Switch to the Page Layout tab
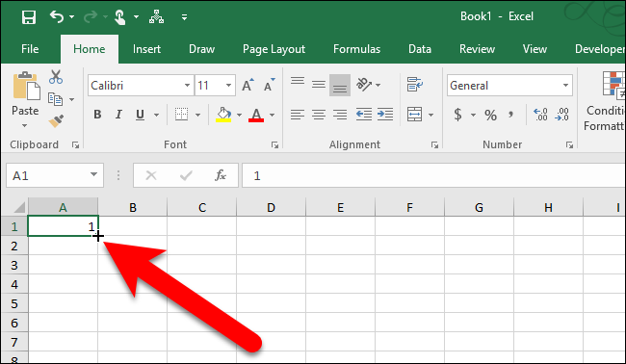The height and width of the screenshot is (364, 626). [x=274, y=49]
